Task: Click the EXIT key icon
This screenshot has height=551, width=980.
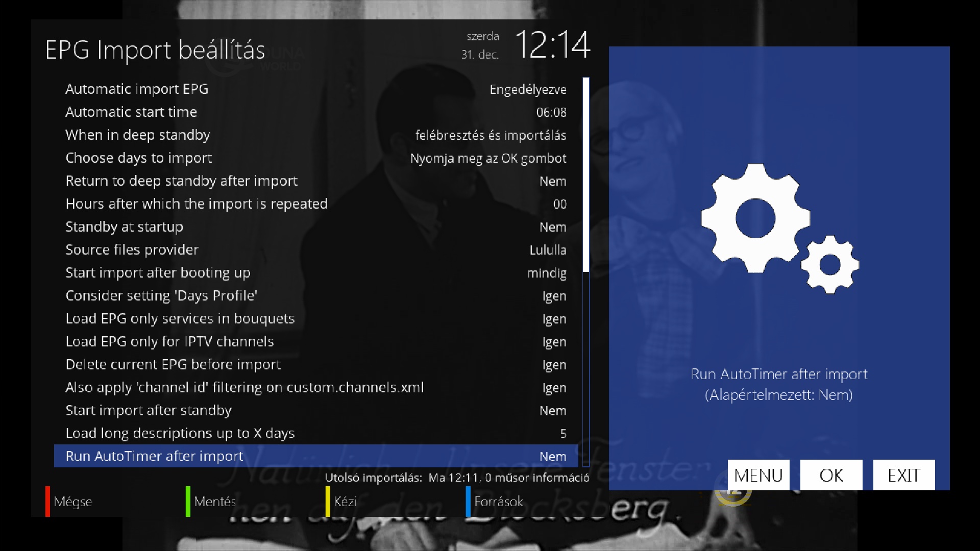Action: (x=903, y=475)
